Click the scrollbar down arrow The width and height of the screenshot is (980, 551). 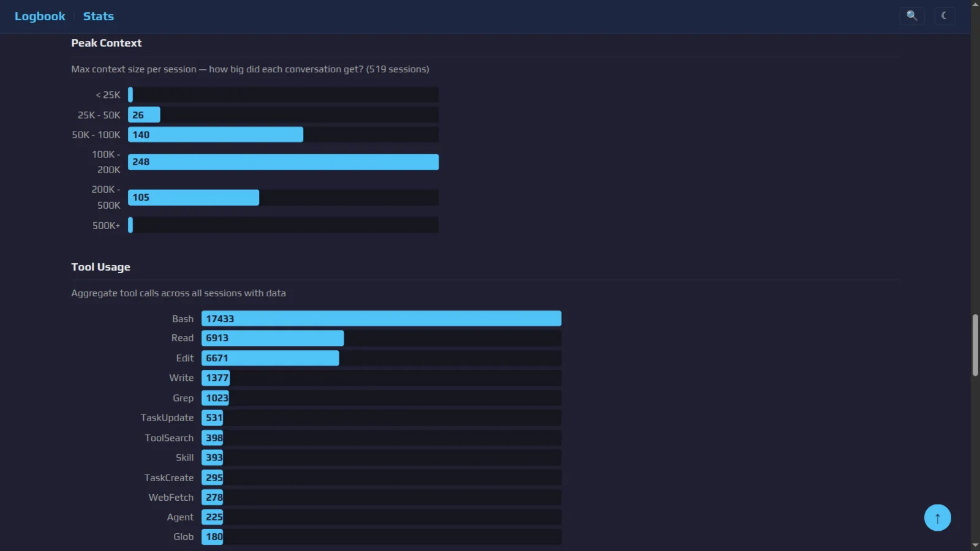click(975, 545)
